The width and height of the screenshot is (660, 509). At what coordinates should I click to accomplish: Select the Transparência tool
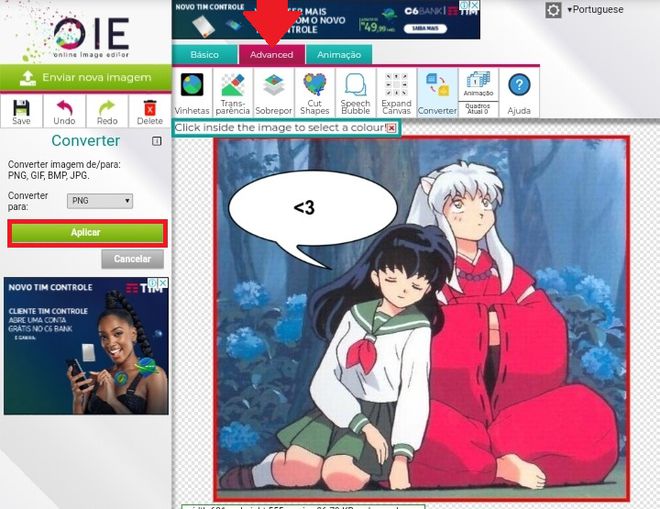pyautogui.click(x=232, y=93)
